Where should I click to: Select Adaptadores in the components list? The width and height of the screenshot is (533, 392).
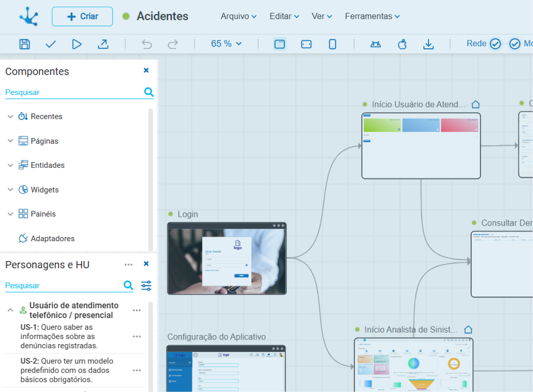click(52, 238)
